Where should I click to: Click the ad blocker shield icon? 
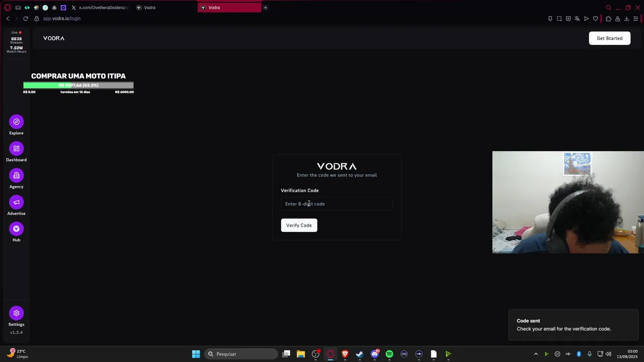click(568, 19)
